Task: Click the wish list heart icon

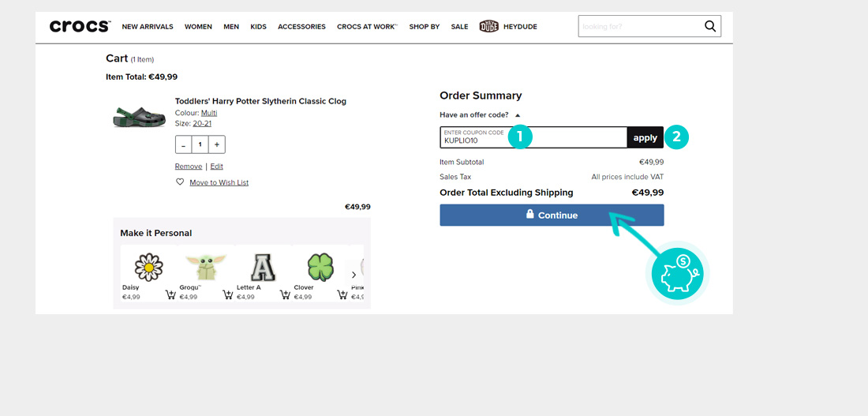Action: pos(180,182)
